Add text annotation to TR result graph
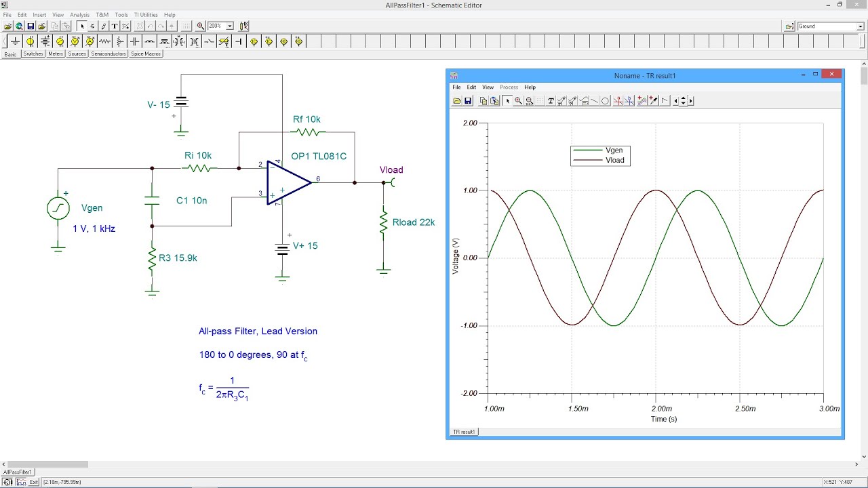The height and width of the screenshot is (488, 868). tap(551, 101)
